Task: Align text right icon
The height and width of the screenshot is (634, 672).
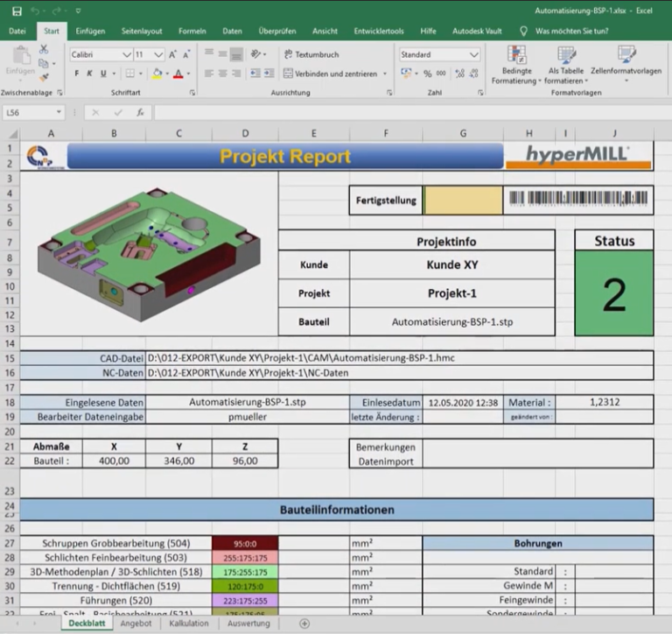Action: pos(236,74)
